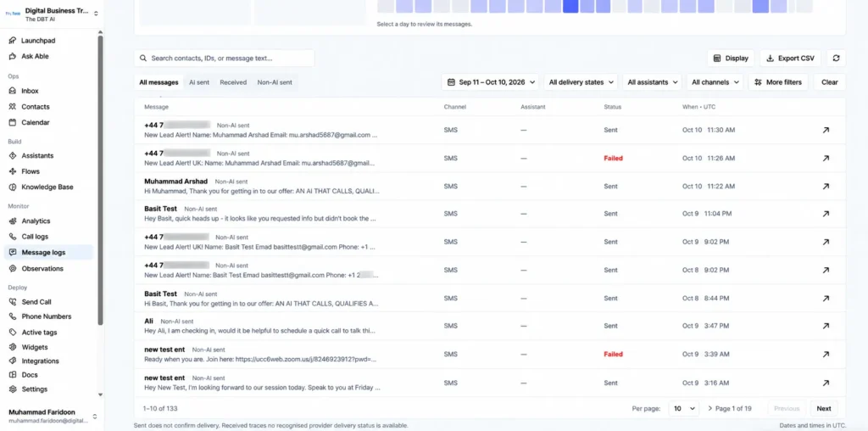Select Message logs in the sidebar
This screenshot has height=431, width=868.
[48, 253]
